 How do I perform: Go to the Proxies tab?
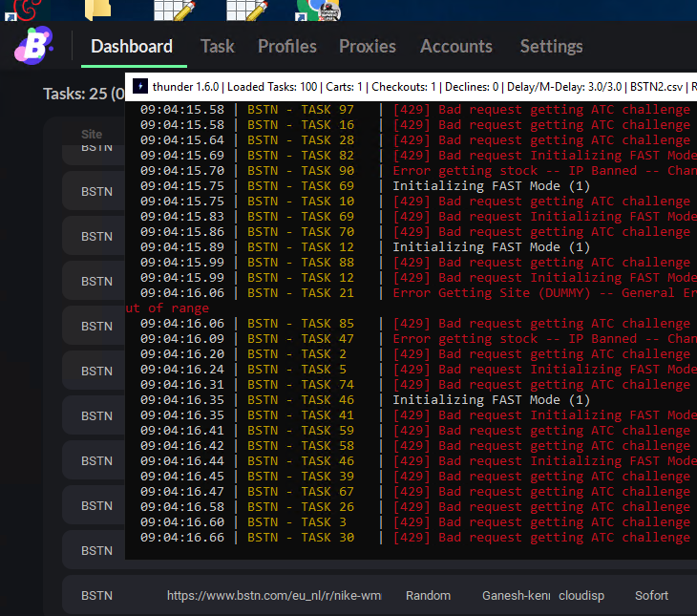(x=368, y=46)
